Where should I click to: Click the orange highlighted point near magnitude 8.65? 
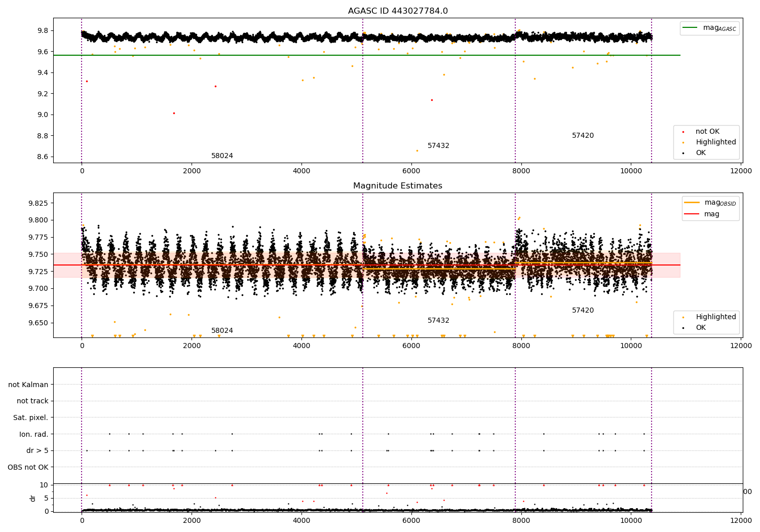[x=417, y=150]
